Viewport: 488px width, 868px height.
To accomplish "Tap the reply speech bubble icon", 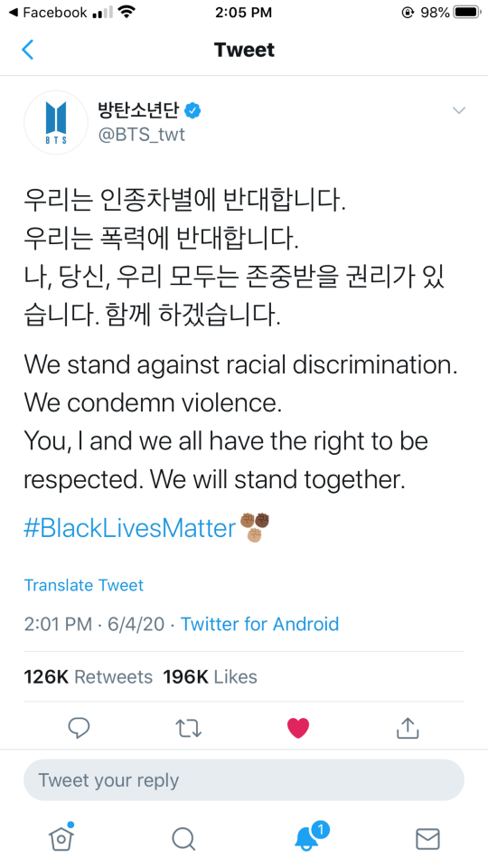I will pos(80,728).
